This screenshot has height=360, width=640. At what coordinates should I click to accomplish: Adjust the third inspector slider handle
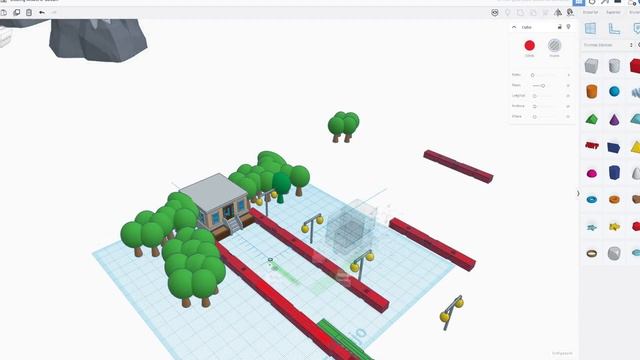(534, 96)
